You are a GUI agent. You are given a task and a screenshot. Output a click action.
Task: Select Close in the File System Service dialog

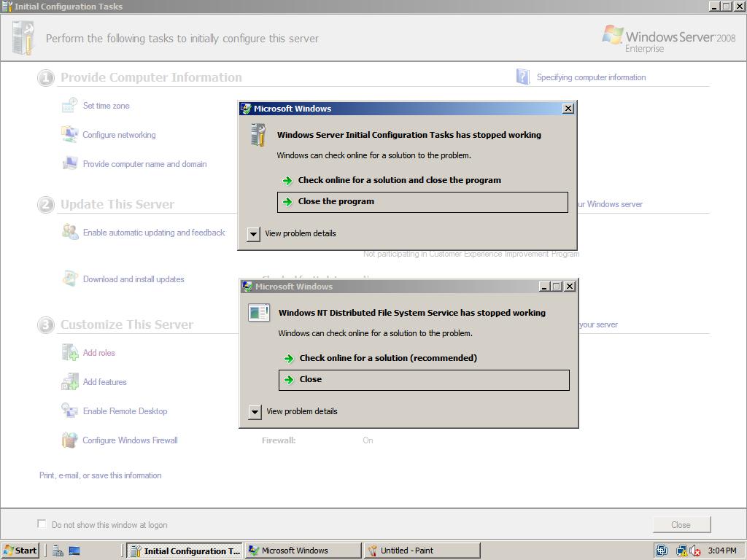point(424,380)
